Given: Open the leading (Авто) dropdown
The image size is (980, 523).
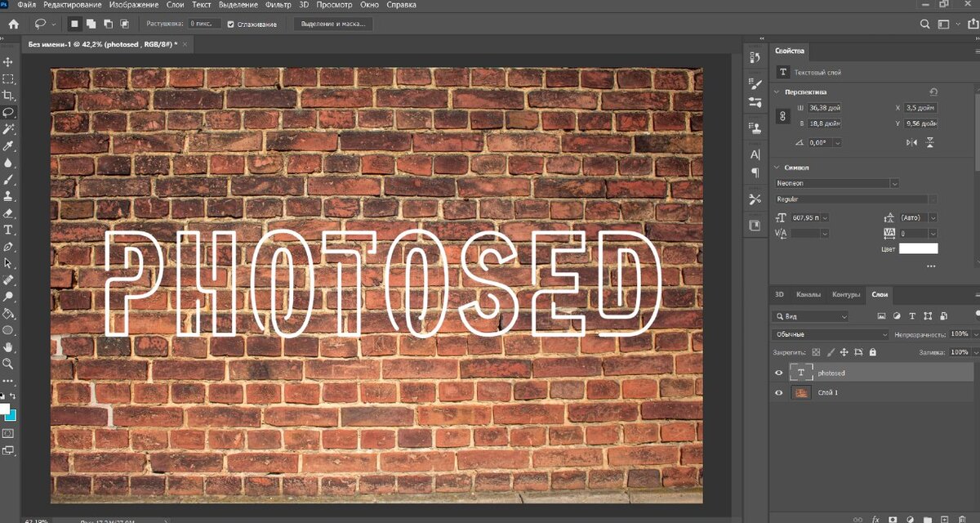Looking at the screenshot, I should coord(933,218).
